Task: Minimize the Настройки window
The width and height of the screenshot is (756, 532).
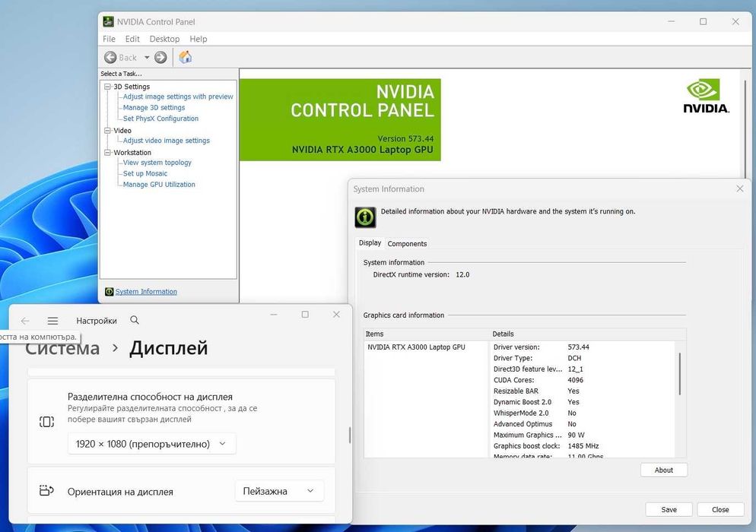Action: click(x=274, y=314)
